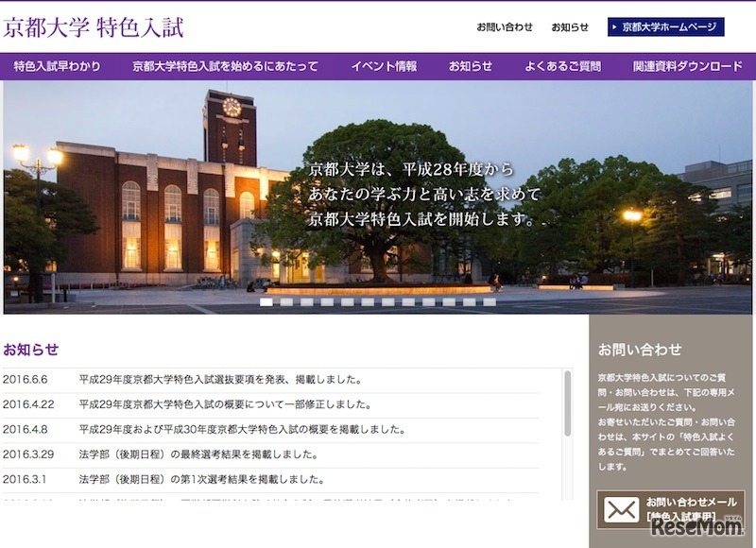The image size is (756, 548).
Task: Select the first slideshow indicator dot
Action: tap(266, 302)
